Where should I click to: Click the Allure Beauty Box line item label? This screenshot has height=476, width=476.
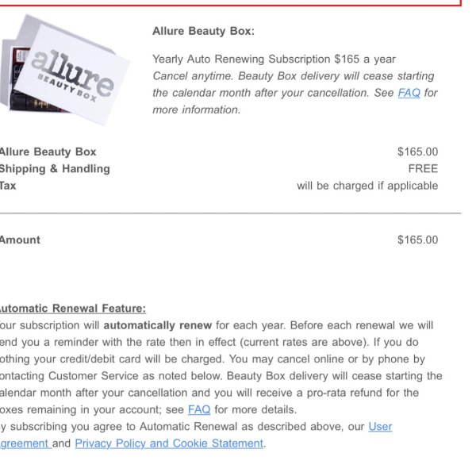point(48,152)
